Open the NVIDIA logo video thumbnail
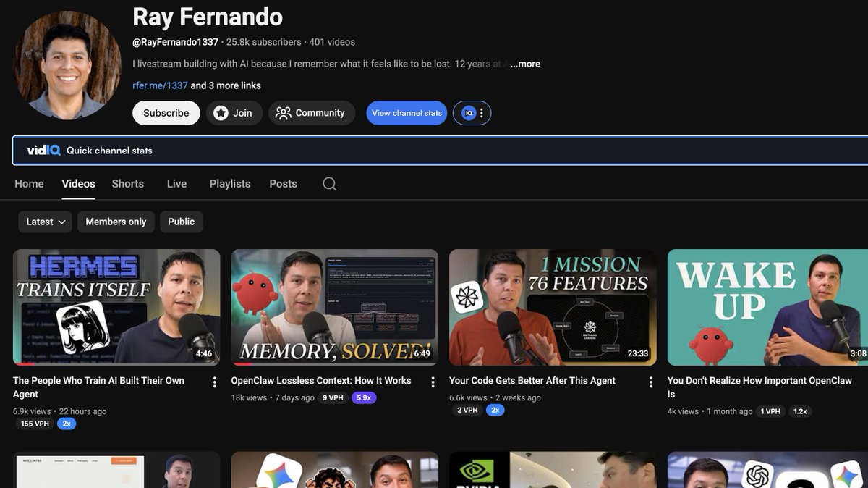The image size is (868, 488). coord(553,470)
